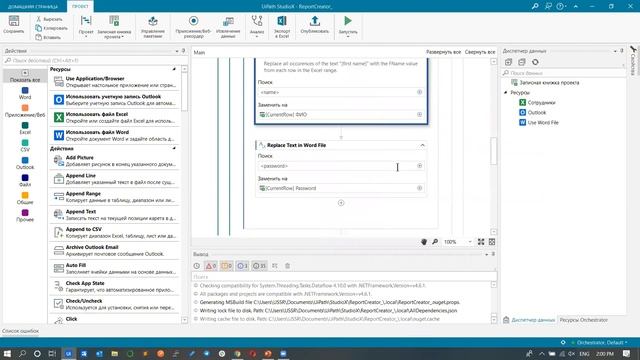Run the workflow with Запустить
The width and height of the screenshot is (640, 360).
point(348,25)
